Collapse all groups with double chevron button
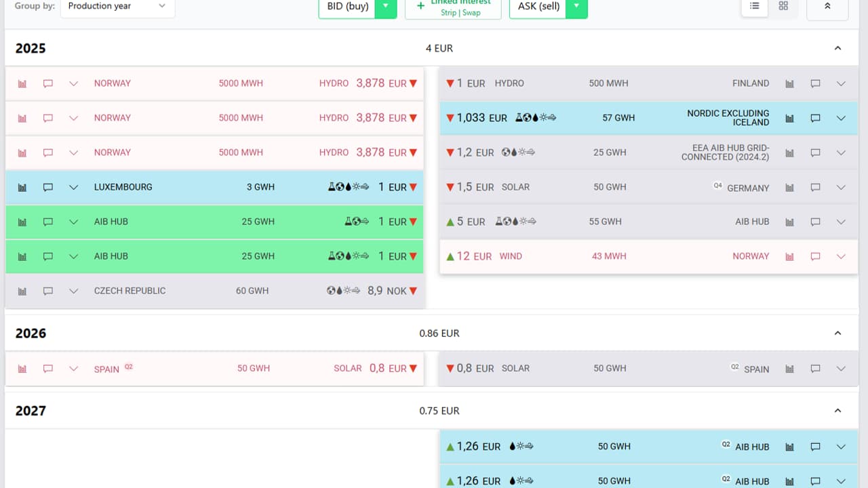The width and height of the screenshot is (868, 488). click(x=827, y=6)
